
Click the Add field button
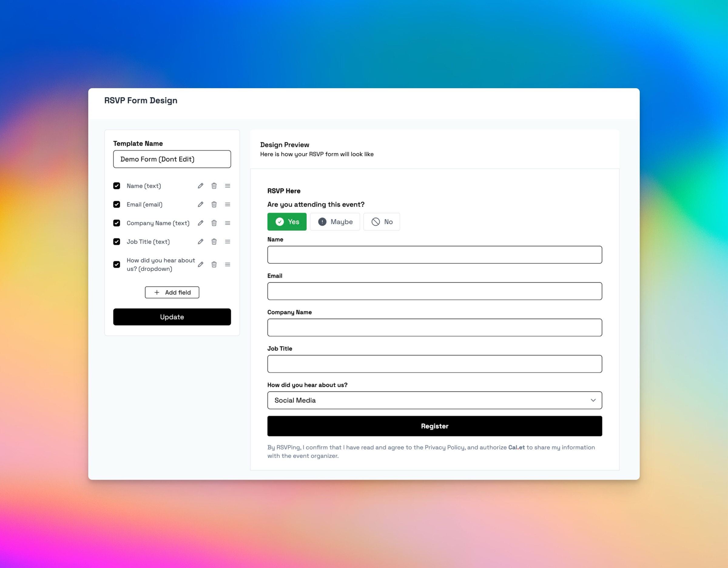[x=172, y=292]
